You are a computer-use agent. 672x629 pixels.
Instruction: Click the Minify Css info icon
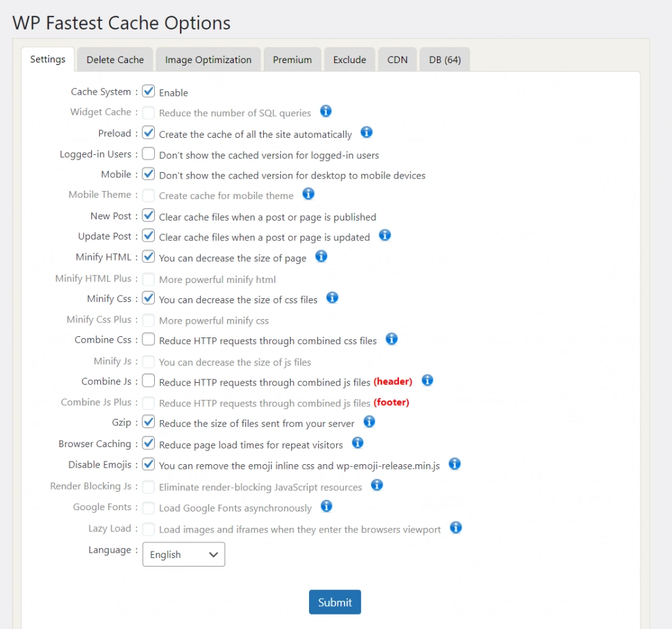pos(332,298)
